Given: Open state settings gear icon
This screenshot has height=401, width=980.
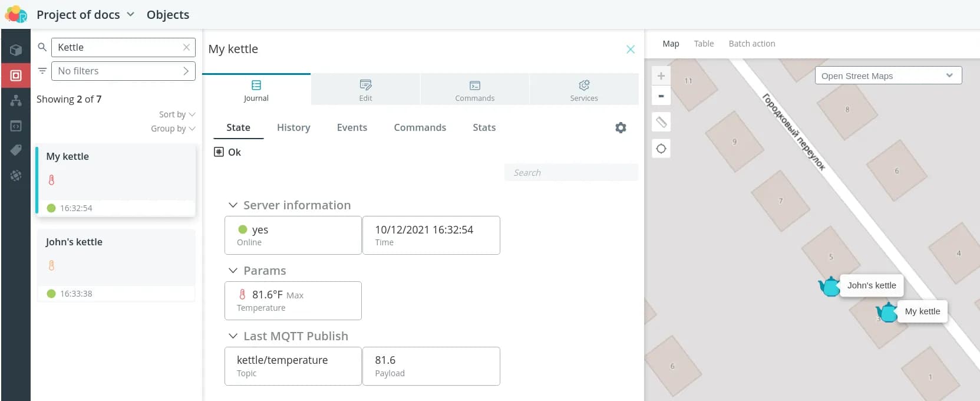Looking at the screenshot, I should (x=621, y=127).
